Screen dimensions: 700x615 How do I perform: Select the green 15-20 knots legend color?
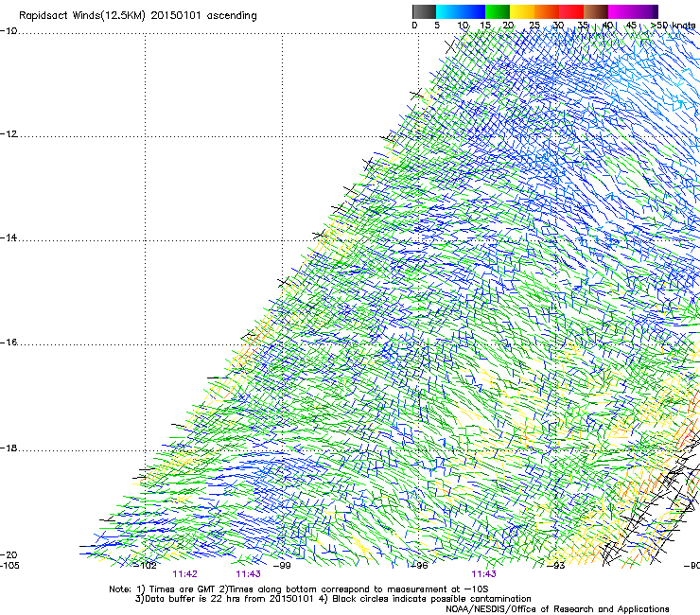[x=498, y=11]
